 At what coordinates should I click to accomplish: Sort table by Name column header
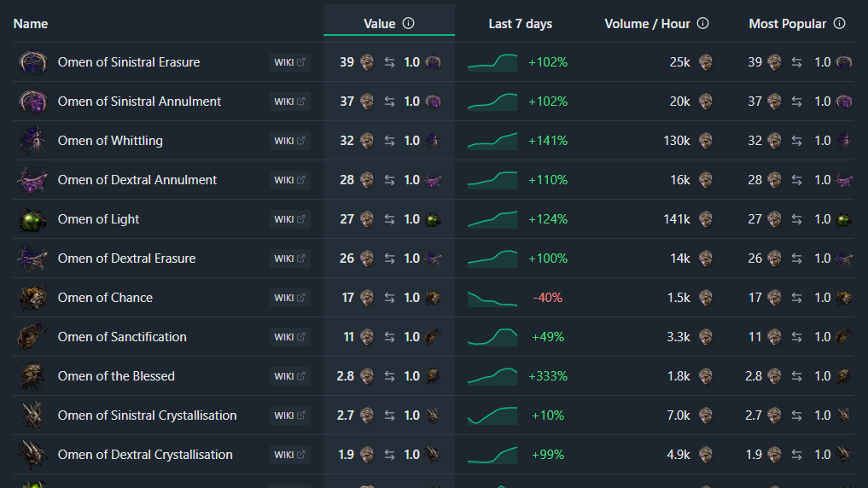click(31, 24)
